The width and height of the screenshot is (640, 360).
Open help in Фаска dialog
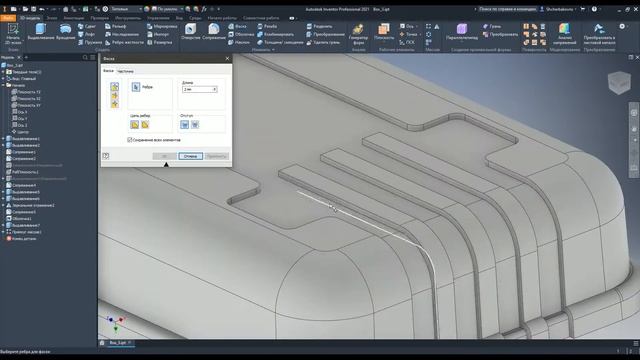[106, 156]
